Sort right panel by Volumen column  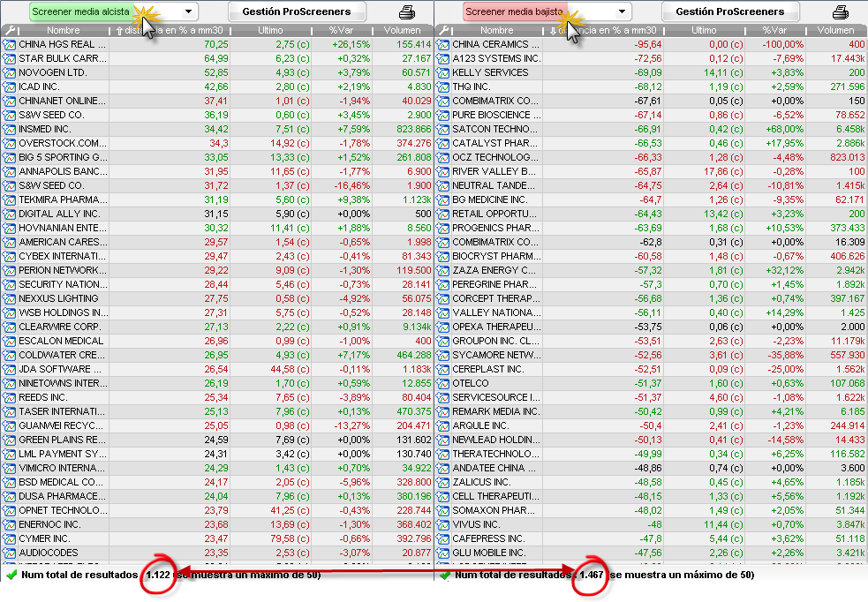[836, 30]
